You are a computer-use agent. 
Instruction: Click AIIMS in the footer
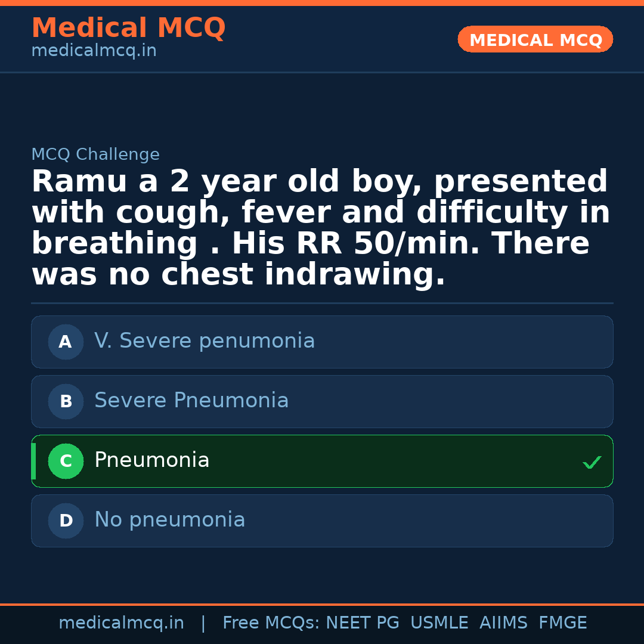(503, 623)
